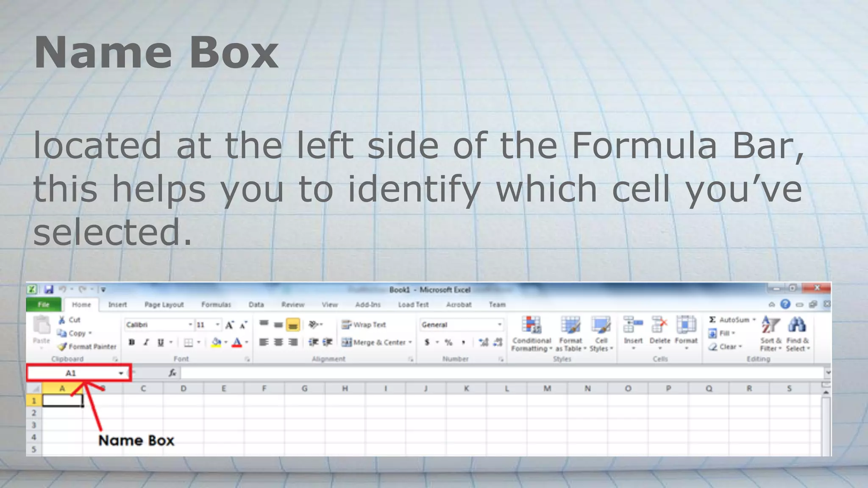
Task: Open the Calibri font name dropdown
Action: pos(190,325)
